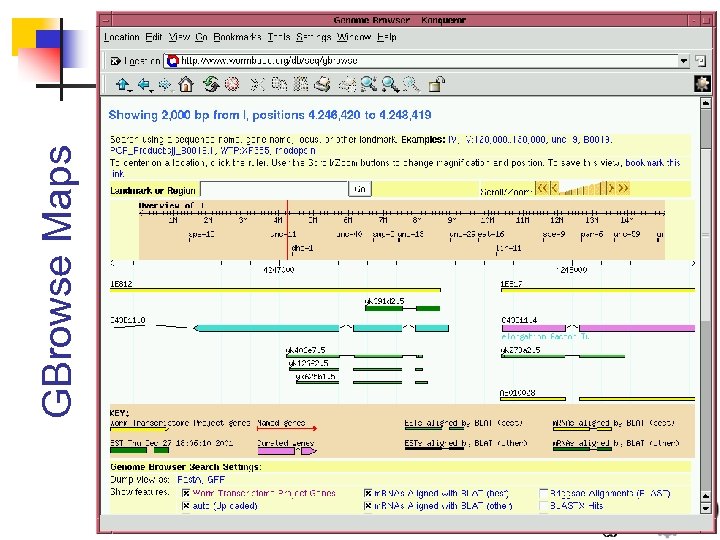This screenshot has height=540, width=720.
Task: Click the clear location bar icon
Action: click(115, 61)
